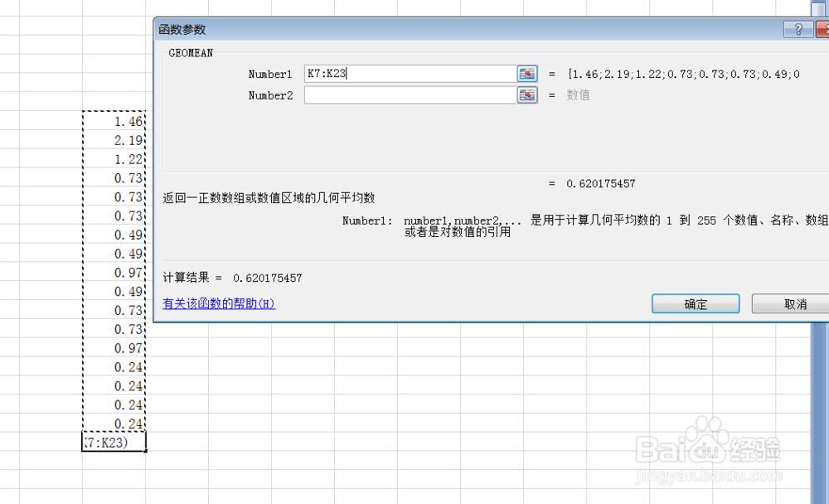Click the formula cell showing (7:K23)
This screenshot has width=829, height=504.
coord(114,442)
